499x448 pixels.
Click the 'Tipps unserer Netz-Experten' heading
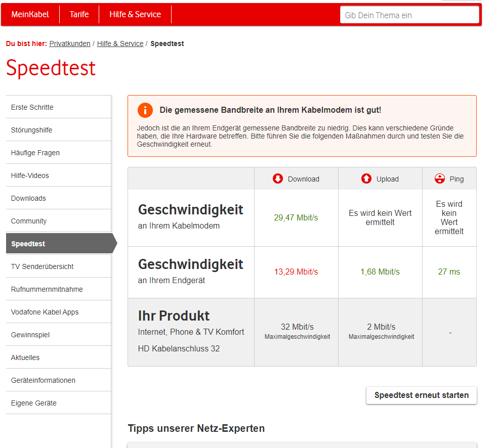coord(196,428)
